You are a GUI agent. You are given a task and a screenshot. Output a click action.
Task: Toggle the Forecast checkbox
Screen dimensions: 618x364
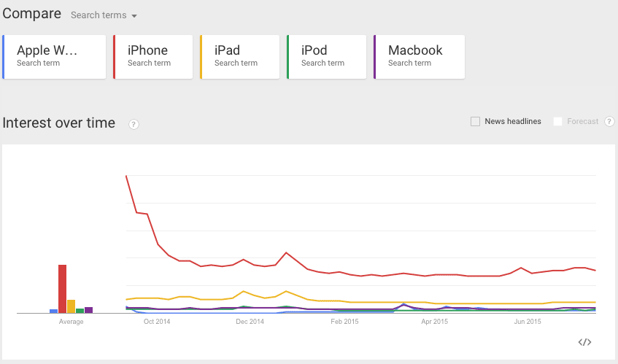[x=558, y=122]
